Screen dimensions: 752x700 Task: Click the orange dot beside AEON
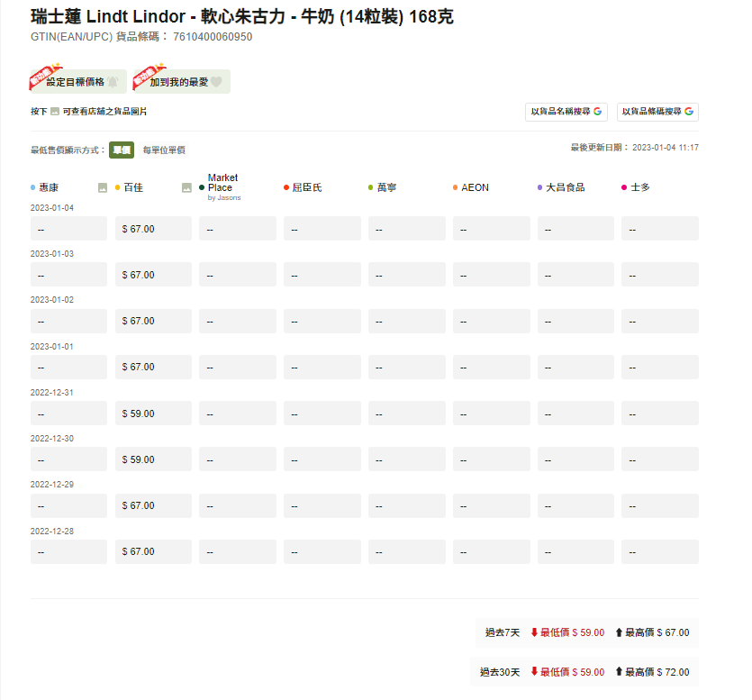pyautogui.click(x=455, y=187)
